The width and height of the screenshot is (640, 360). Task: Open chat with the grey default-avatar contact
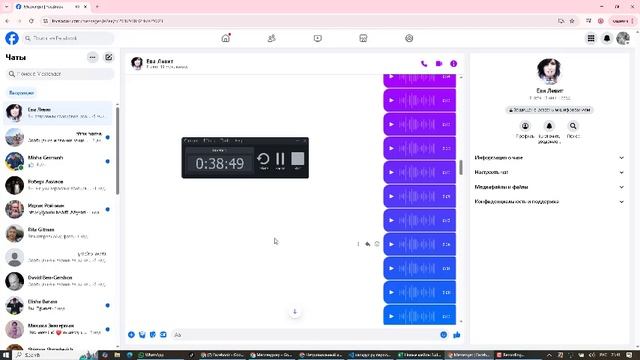(58, 257)
